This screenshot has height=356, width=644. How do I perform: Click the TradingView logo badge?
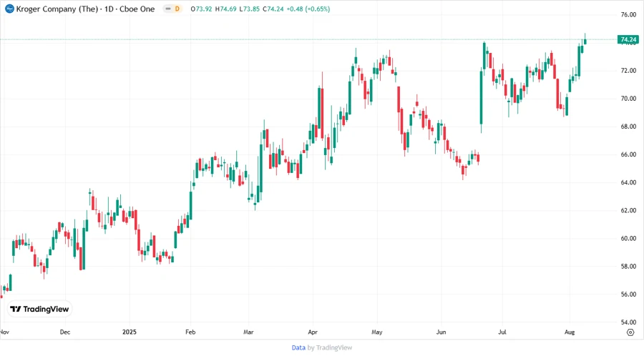click(39, 309)
